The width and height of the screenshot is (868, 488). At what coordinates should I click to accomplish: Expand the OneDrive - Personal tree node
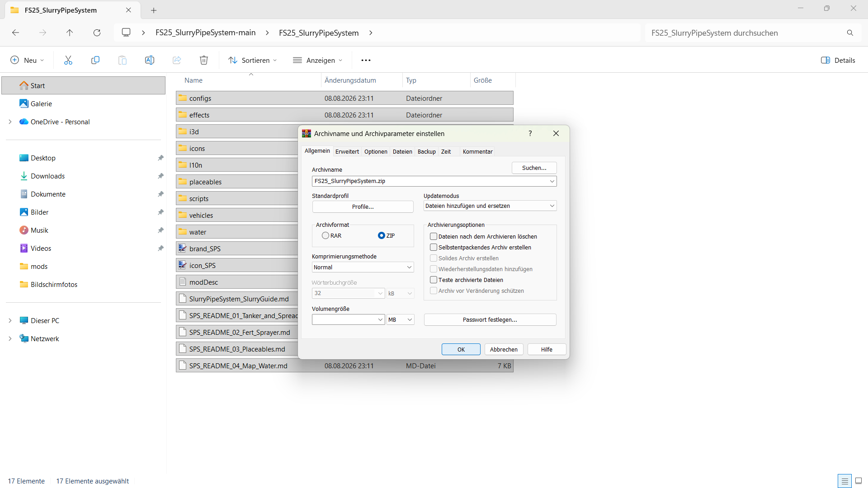10,122
